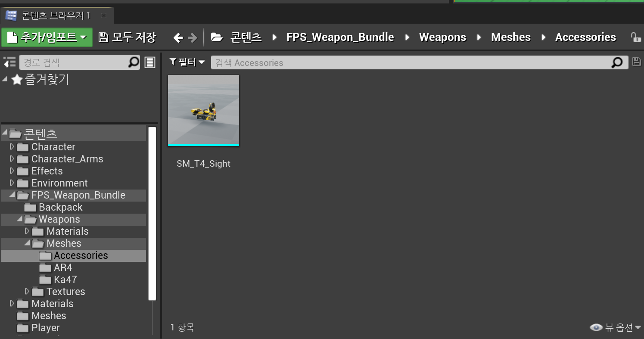The image size is (644, 339).
Task: Click the Favorites star icon
Action: click(17, 80)
